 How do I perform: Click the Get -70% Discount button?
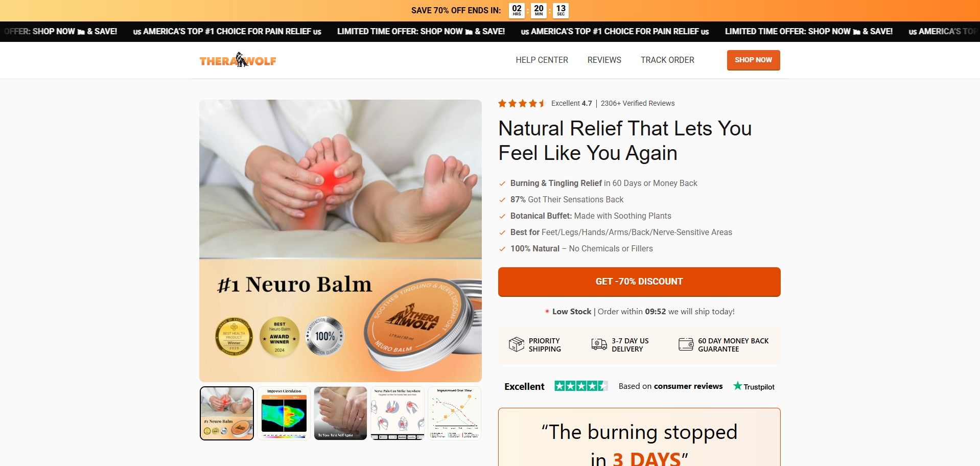639,282
